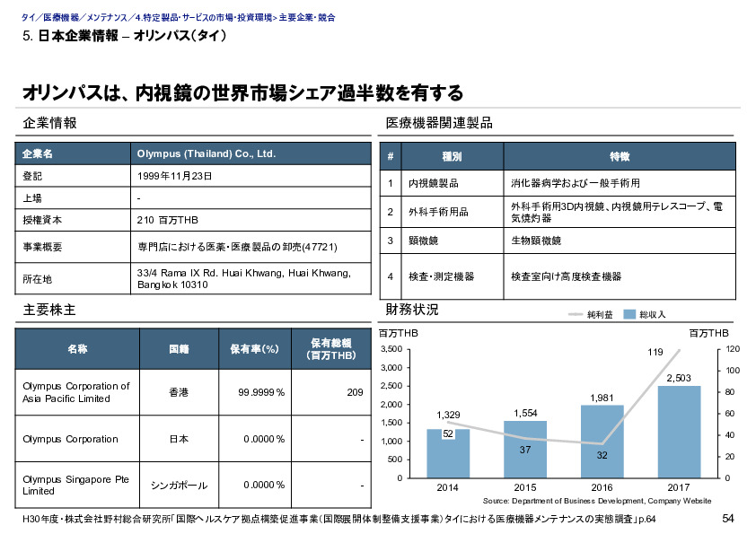This screenshot has width=756, height=534.
Task: Select 'Olympus Singapore Pte Limited' cell
Action: pyautogui.click(x=77, y=485)
